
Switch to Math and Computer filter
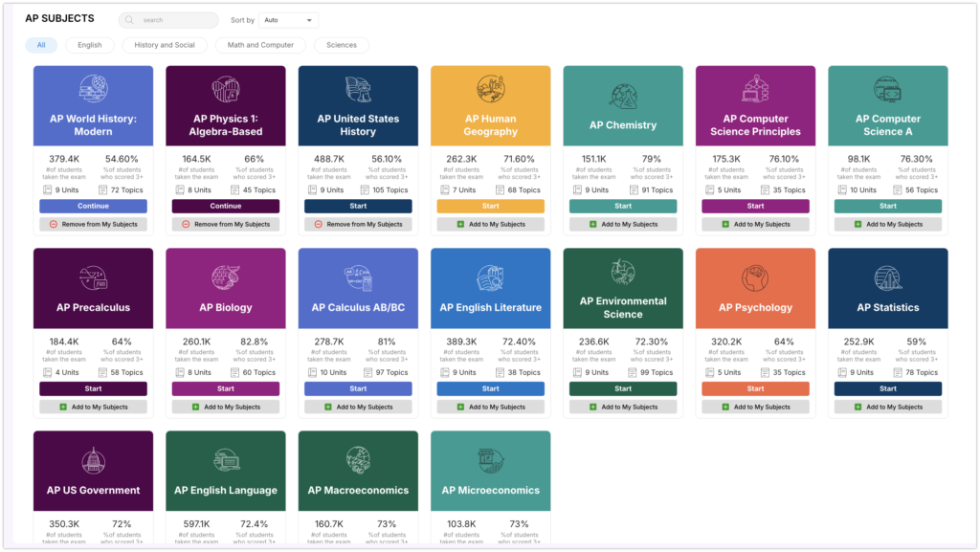[x=260, y=45]
